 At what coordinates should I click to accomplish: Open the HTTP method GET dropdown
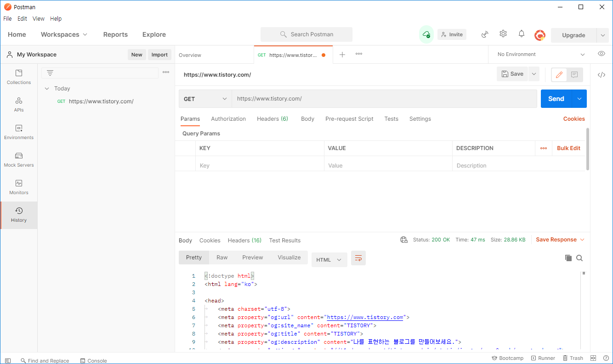point(205,99)
